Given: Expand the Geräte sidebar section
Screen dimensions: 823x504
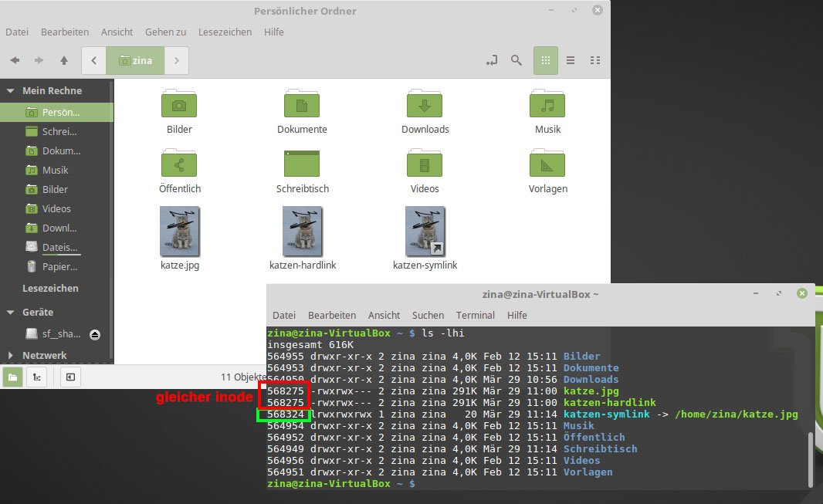Looking at the screenshot, I should [x=11, y=313].
